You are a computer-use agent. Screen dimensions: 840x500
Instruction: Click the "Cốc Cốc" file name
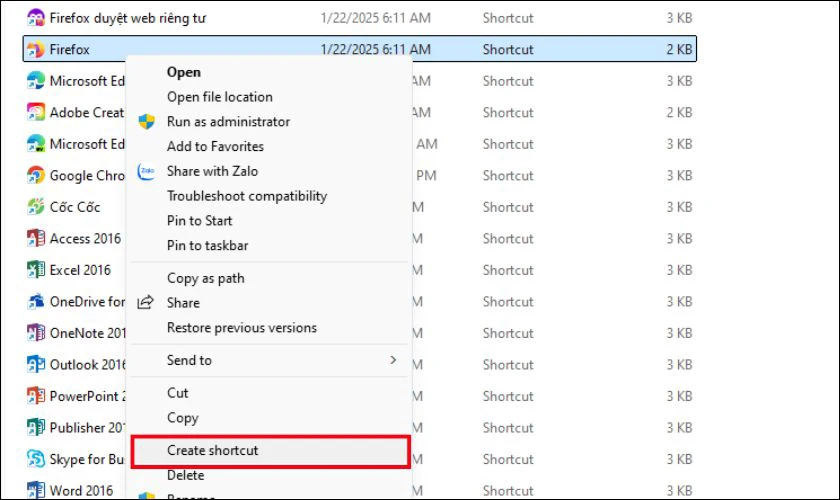tap(74, 207)
